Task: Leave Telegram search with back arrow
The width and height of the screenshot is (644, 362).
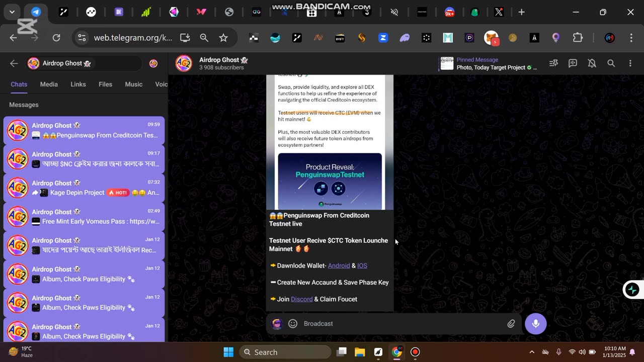Action: click(x=14, y=63)
